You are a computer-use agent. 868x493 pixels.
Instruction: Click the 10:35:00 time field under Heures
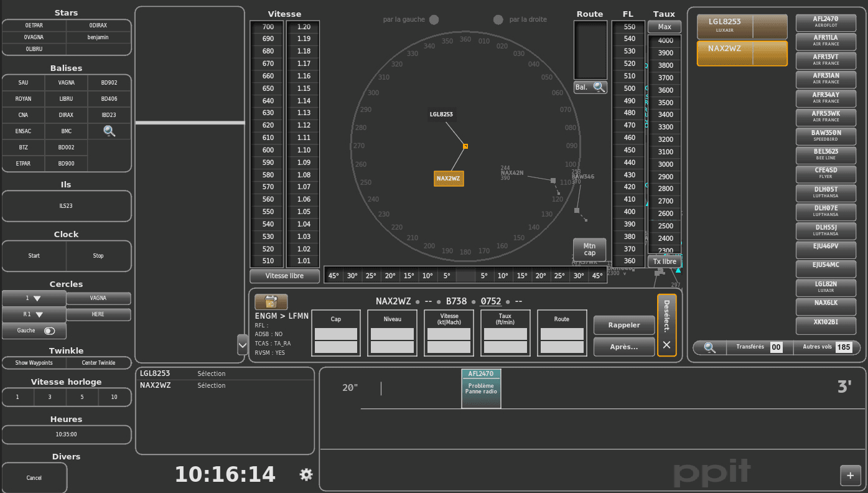tap(67, 434)
